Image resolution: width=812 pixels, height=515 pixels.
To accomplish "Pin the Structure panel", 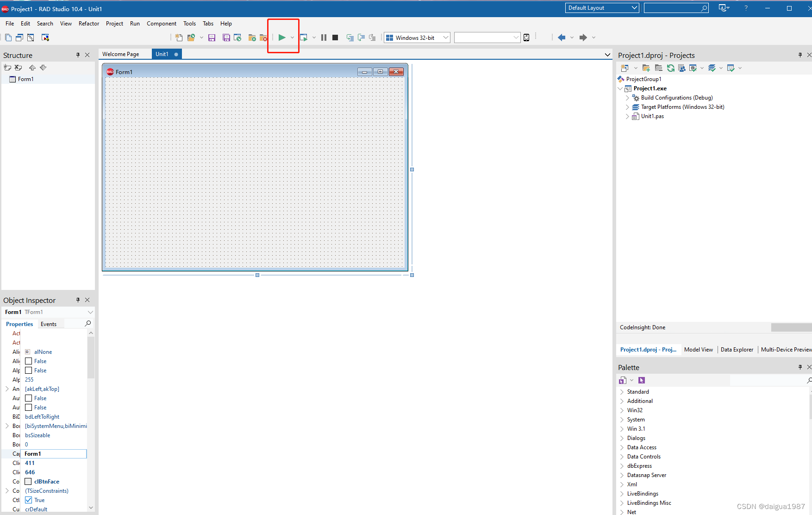I will point(78,55).
